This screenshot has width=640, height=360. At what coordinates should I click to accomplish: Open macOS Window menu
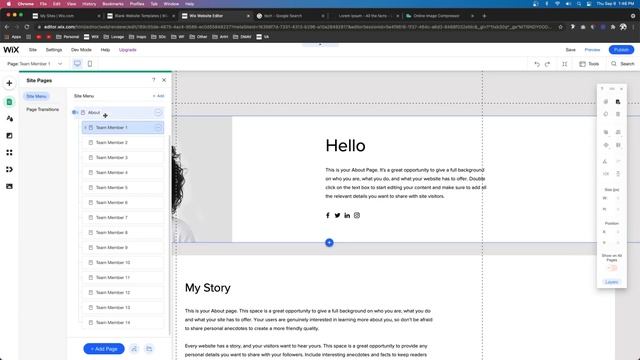(x=171, y=4)
